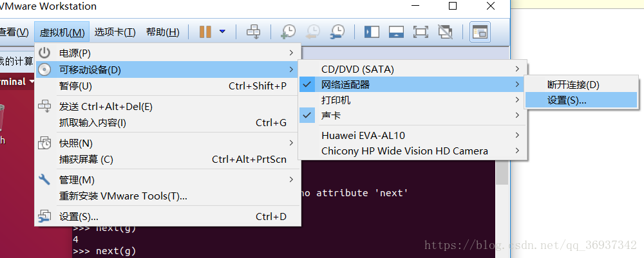Click the console view toolbar icon

[480, 32]
